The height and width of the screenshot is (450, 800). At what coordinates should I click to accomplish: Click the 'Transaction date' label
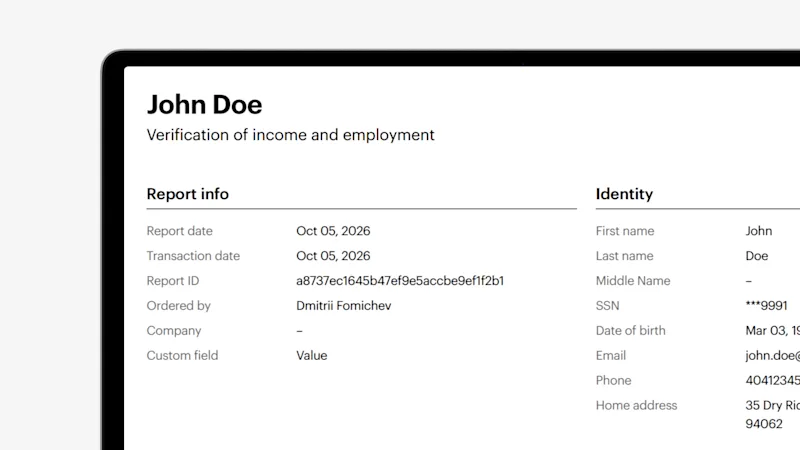pos(193,256)
